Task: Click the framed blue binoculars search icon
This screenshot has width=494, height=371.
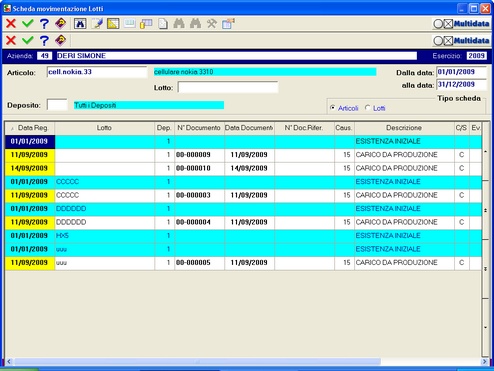Action: pos(80,24)
